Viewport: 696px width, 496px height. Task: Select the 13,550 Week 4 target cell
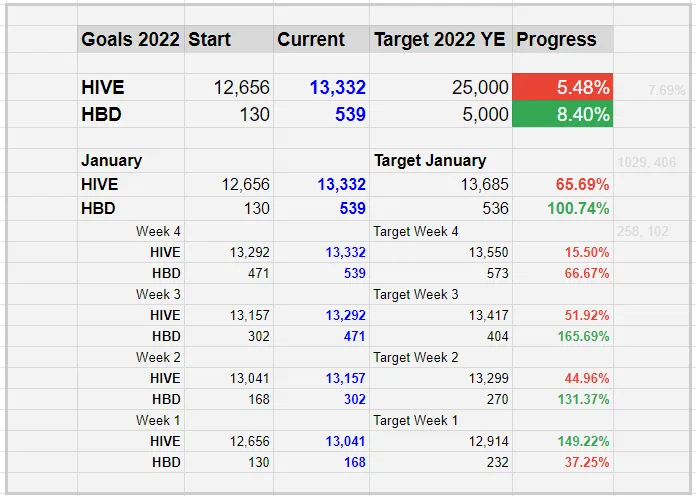click(x=441, y=252)
